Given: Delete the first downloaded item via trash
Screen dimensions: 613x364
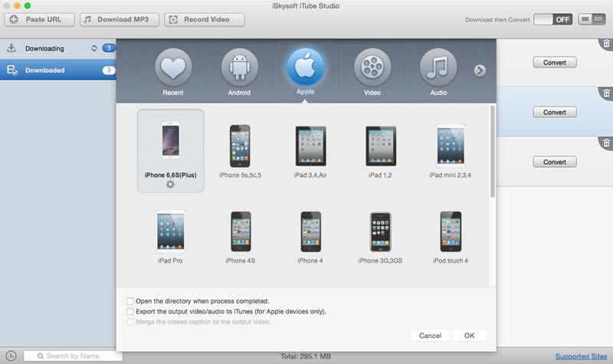Looking at the screenshot, I should pyautogui.click(x=606, y=44).
